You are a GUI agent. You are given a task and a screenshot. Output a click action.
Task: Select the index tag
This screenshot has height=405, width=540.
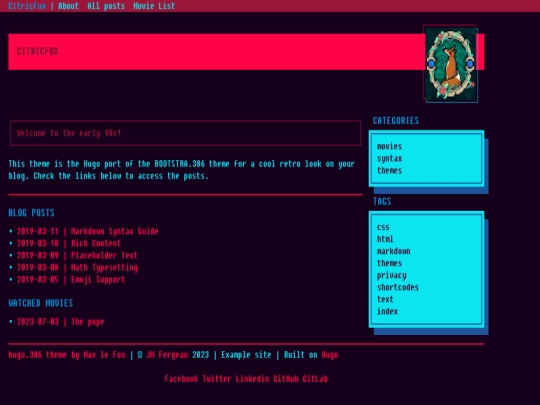(x=387, y=311)
